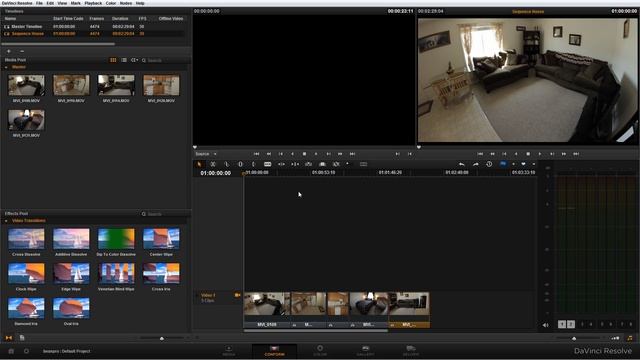The image size is (640, 360).
Task: Open Media Pool sort options dropdown
Action: tap(134, 60)
